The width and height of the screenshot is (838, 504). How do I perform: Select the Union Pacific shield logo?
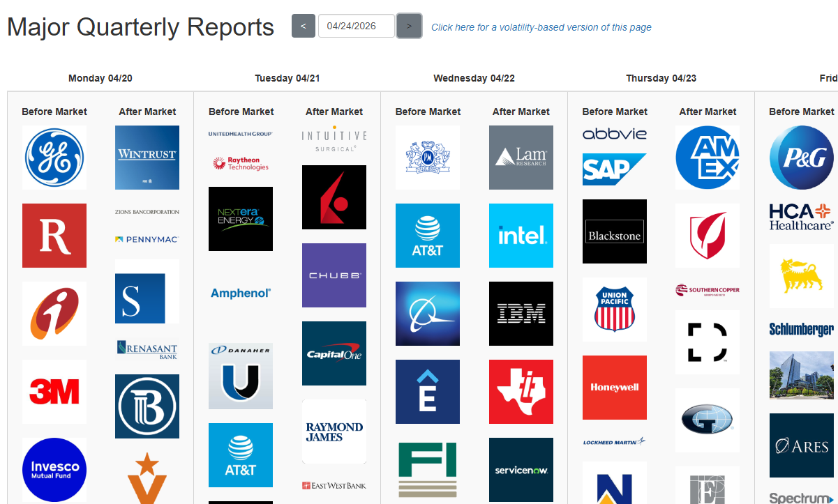pos(614,310)
